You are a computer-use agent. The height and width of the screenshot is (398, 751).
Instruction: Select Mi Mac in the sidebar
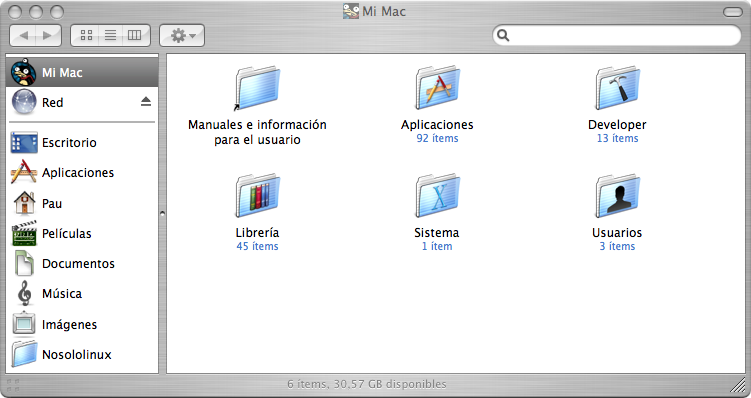tap(82, 72)
